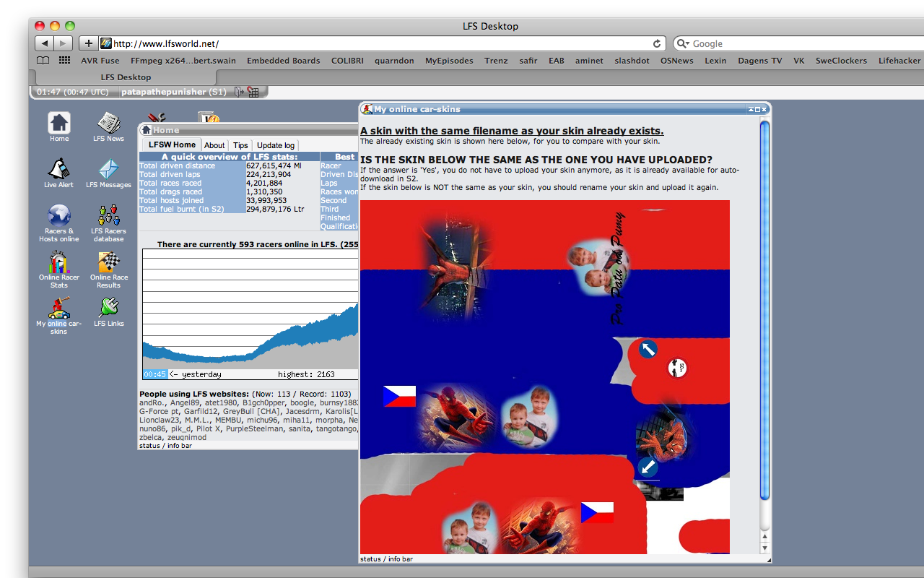Go forward with the browser forward arrow

tap(64, 43)
